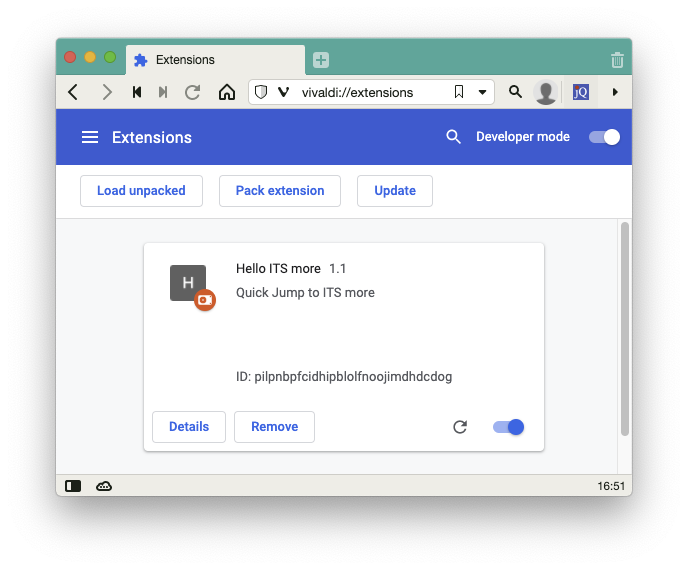The height and width of the screenshot is (570, 688).
Task: Click the Remove button for the extension
Action: pos(274,427)
